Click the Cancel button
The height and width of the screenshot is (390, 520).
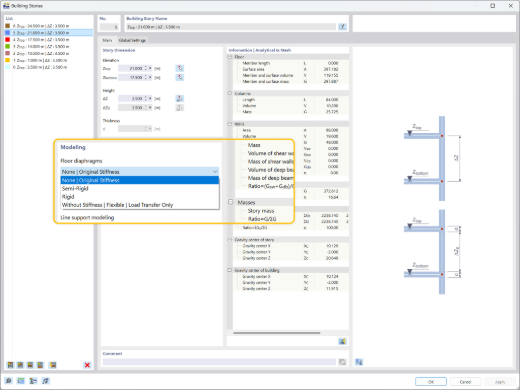(x=465, y=382)
